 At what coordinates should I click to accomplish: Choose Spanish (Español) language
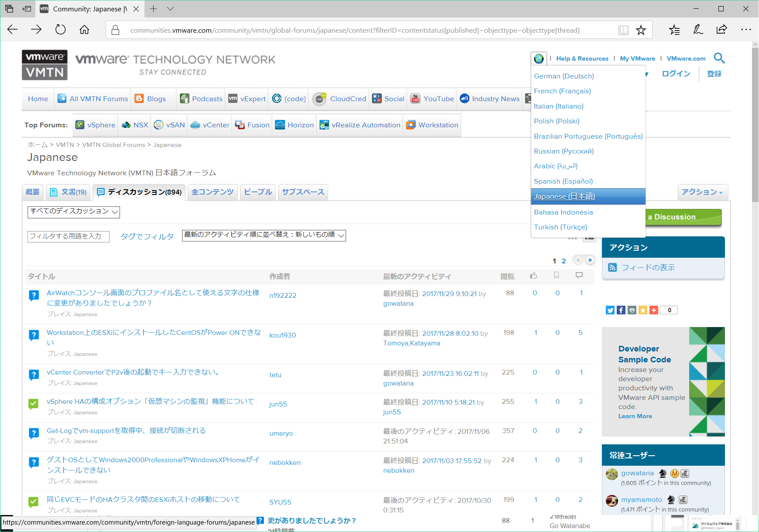pyautogui.click(x=563, y=181)
